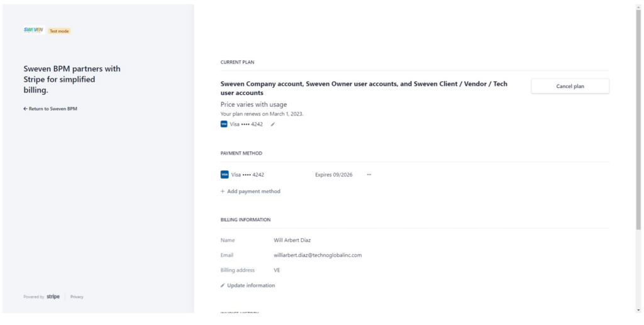Click Add payment method
The width and height of the screenshot is (644, 325).
click(x=250, y=191)
